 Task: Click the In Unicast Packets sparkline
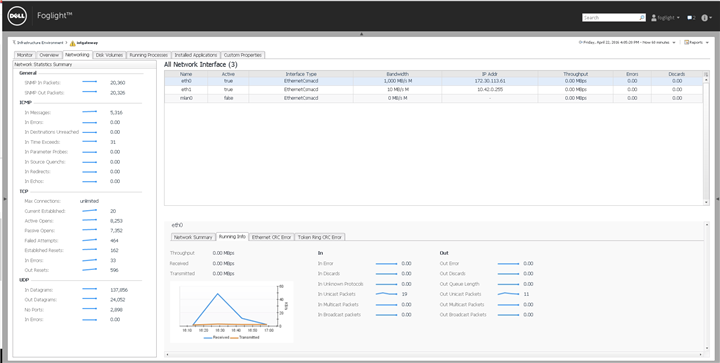click(386, 294)
